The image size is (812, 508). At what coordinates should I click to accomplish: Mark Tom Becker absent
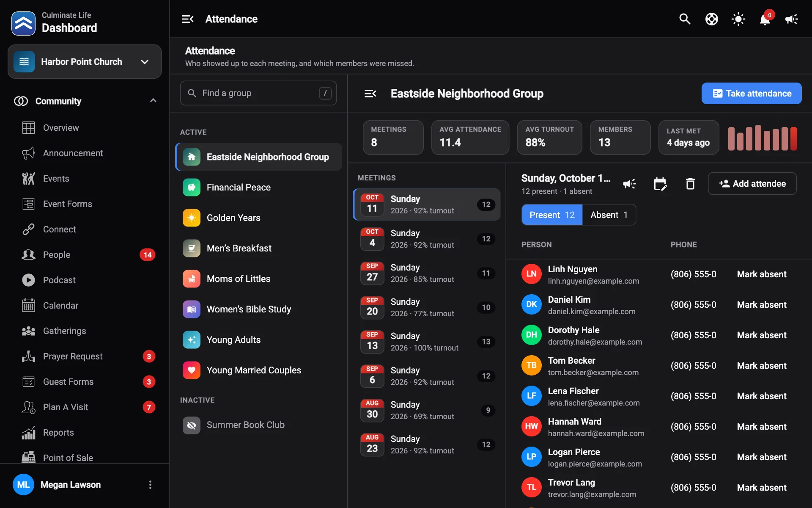click(762, 366)
